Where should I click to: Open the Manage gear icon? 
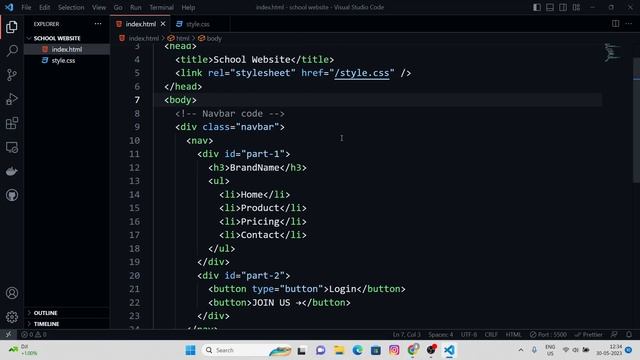point(12,317)
